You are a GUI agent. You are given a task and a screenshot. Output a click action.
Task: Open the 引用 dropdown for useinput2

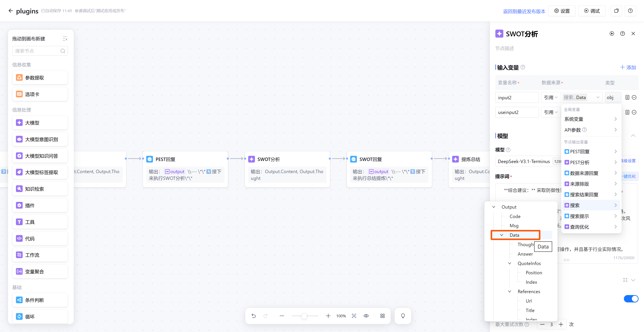pos(551,112)
